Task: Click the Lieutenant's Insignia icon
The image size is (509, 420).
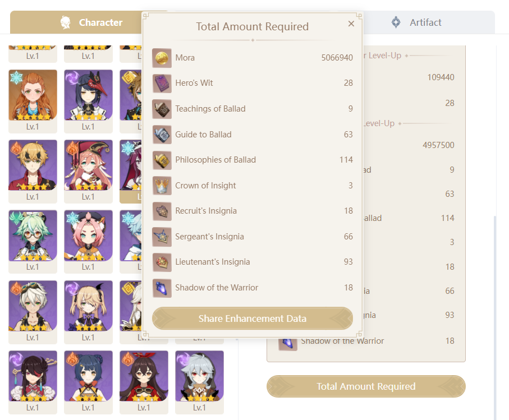Action: (x=162, y=262)
